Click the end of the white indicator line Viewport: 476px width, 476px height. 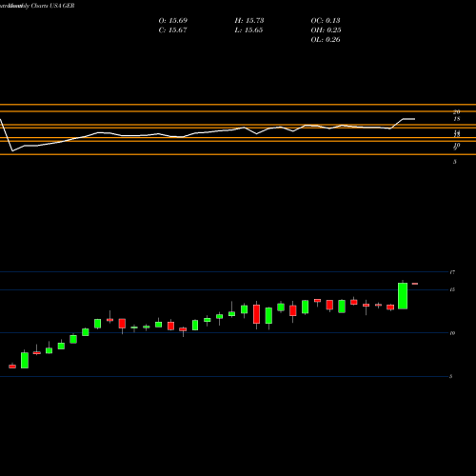pos(414,119)
